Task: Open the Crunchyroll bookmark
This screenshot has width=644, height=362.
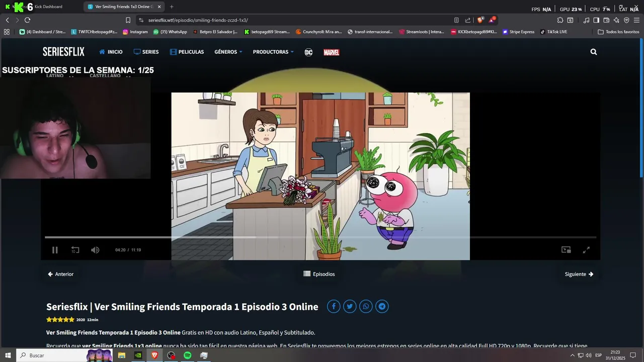Action: pos(319,32)
